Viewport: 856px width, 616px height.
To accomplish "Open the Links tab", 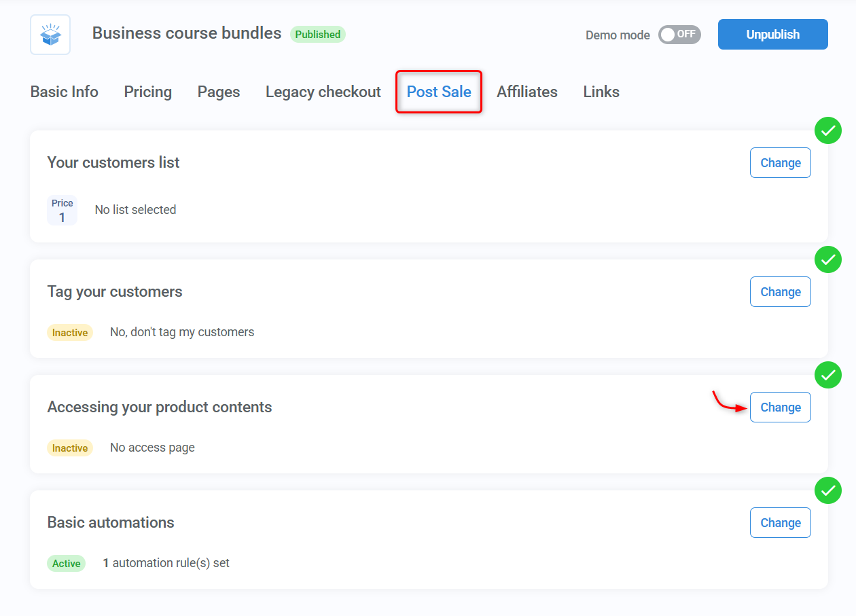I will tap(601, 92).
